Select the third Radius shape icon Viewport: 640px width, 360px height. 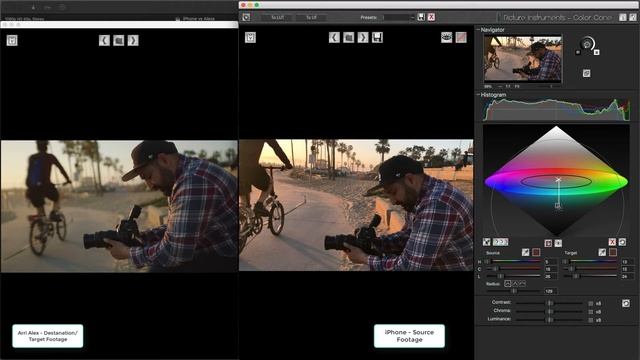point(522,284)
